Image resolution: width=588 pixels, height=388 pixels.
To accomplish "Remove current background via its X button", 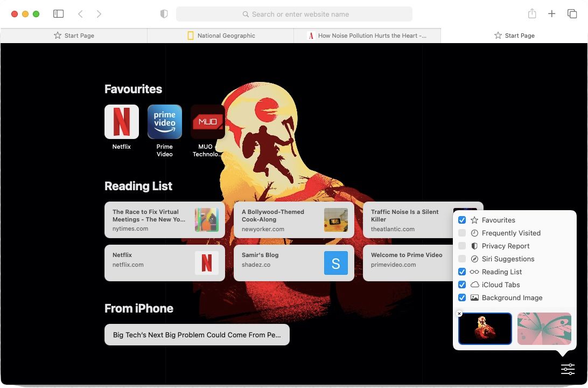I will click(x=459, y=313).
